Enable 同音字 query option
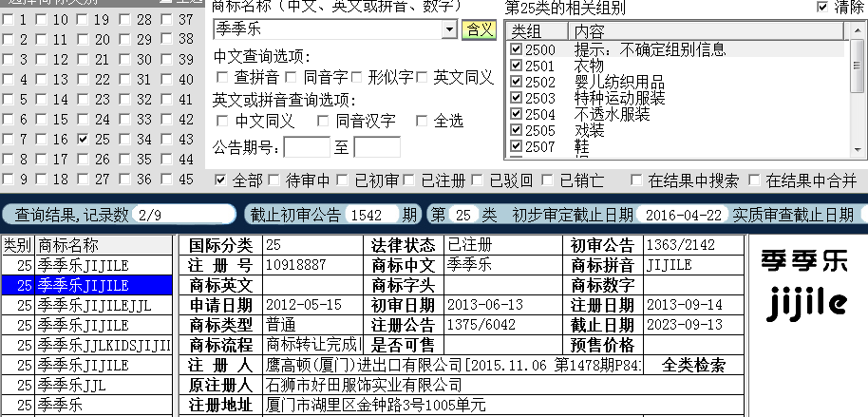Screen dimensions: 868x417 click(x=292, y=77)
